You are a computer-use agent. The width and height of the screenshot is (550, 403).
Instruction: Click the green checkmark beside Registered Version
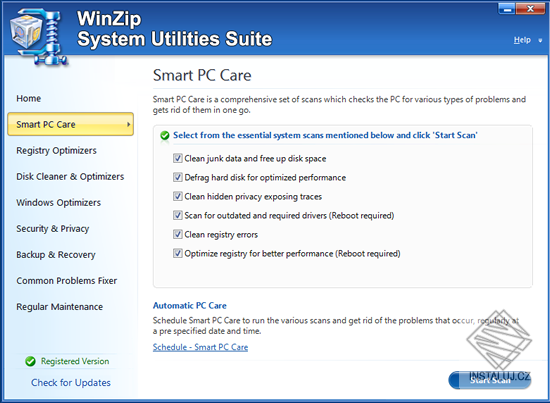(31, 361)
